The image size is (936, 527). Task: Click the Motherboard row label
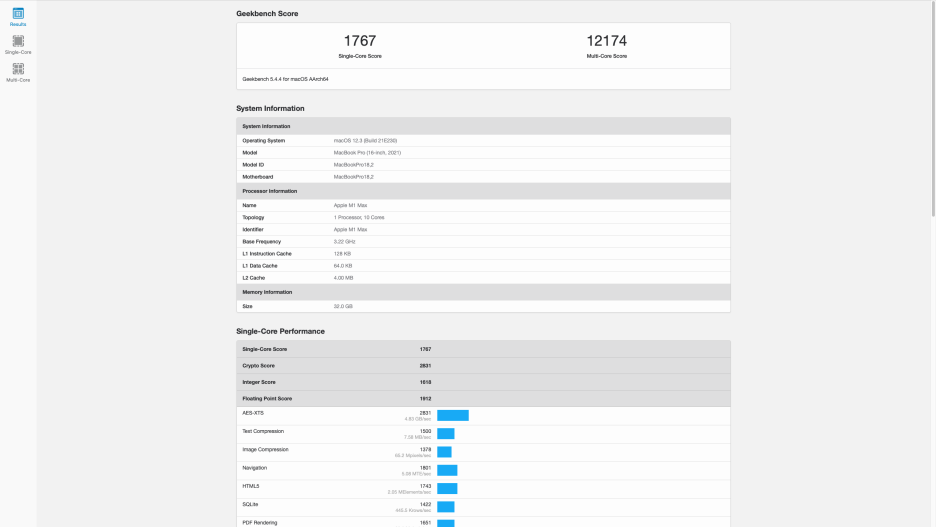tap(257, 177)
